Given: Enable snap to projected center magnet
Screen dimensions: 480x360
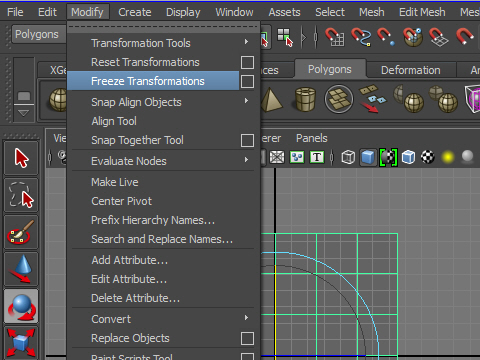Looking at the screenshot, I should click(413, 36).
